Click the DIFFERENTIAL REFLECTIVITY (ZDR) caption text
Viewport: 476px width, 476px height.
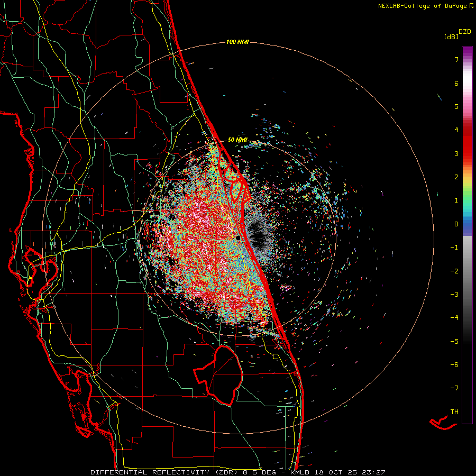pos(165,472)
